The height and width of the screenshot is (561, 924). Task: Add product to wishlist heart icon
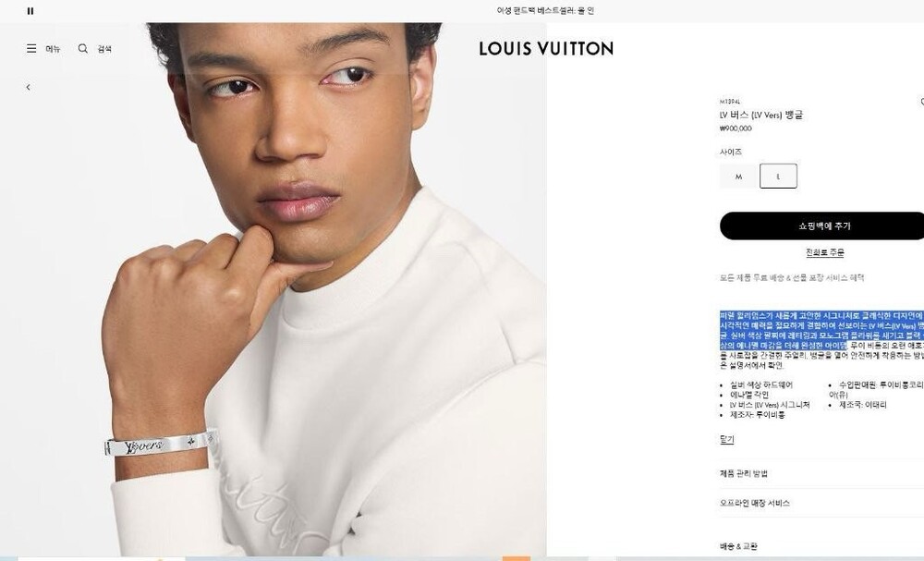(921, 102)
